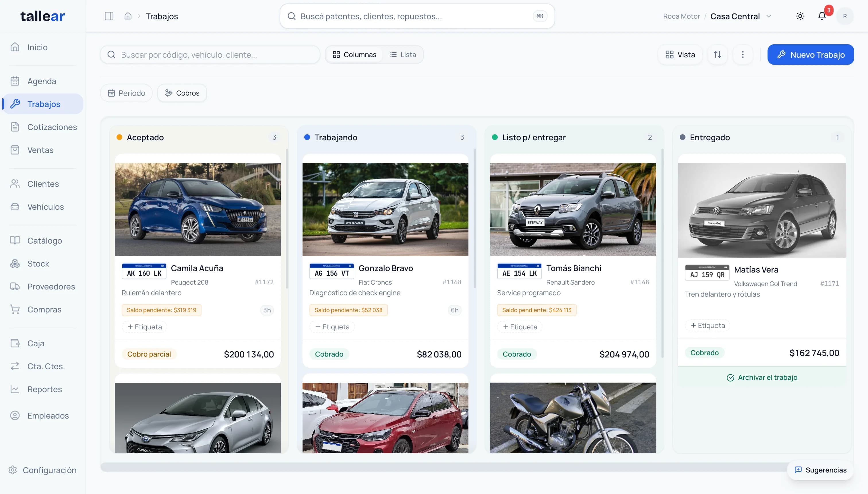The height and width of the screenshot is (494, 868).
Task: Open the notifications bell icon
Action: click(x=822, y=16)
